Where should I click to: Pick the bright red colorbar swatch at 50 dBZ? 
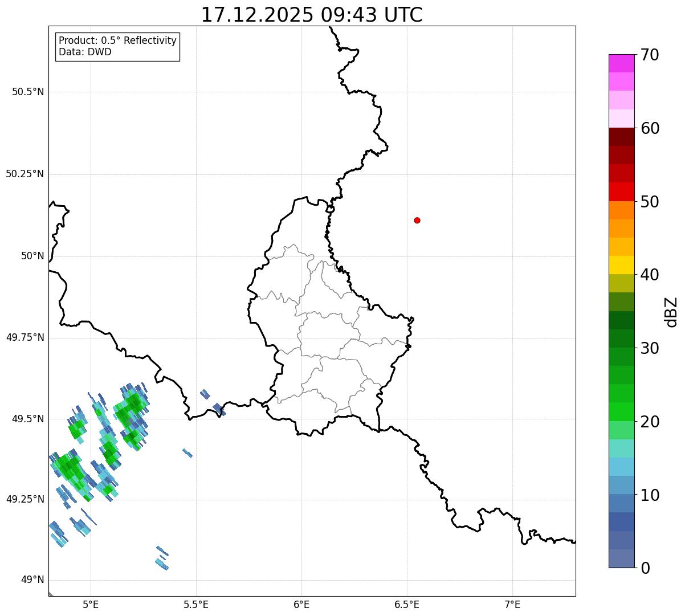tap(621, 192)
